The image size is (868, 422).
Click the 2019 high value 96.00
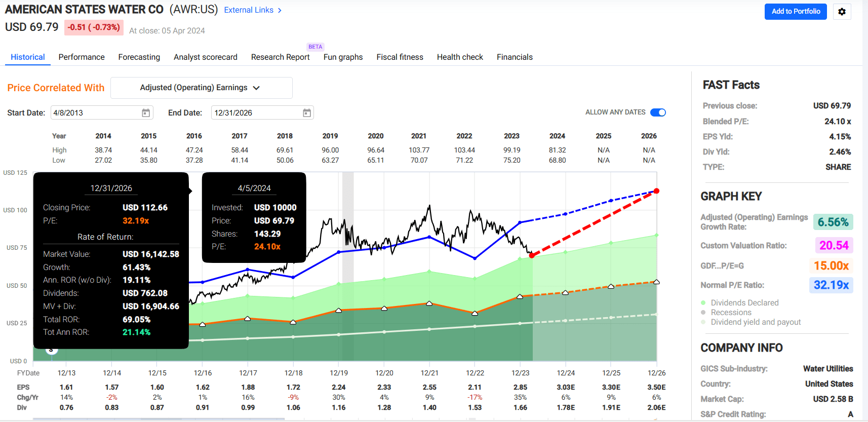coord(330,150)
